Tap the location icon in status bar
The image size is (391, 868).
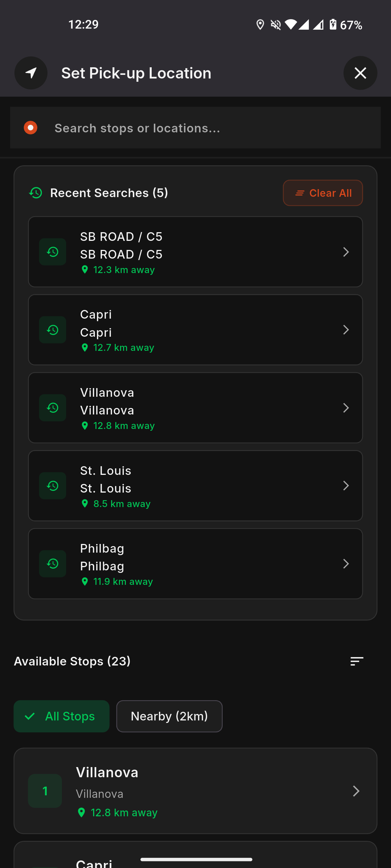tap(260, 25)
